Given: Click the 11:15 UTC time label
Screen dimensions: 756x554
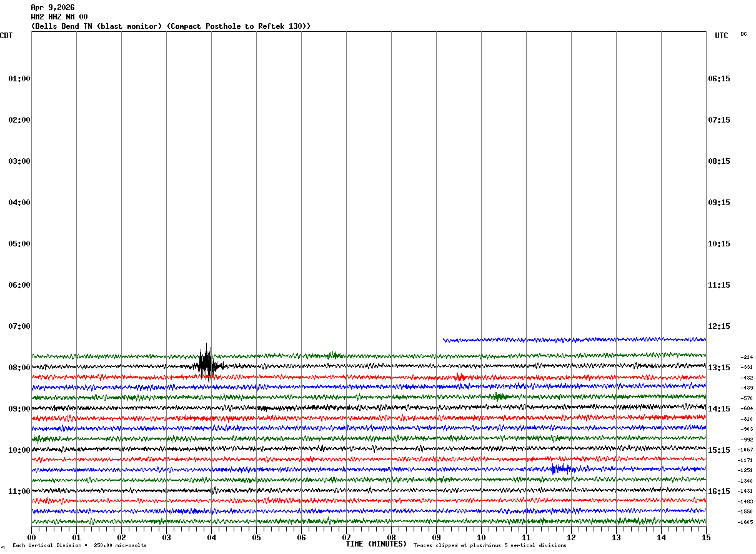Looking at the screenshot, I should (719, 285).
